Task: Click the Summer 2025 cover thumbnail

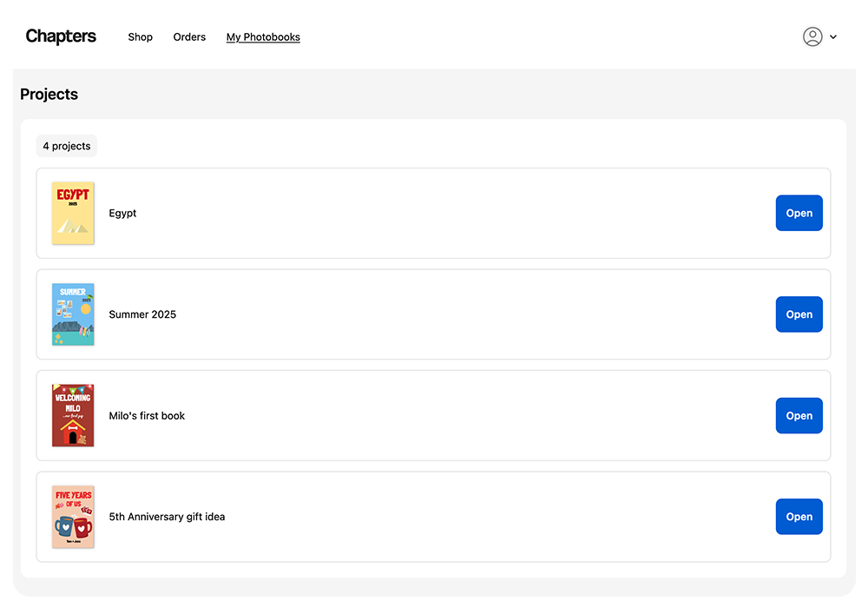Action: pyautogui.click(x=73, y=314)
